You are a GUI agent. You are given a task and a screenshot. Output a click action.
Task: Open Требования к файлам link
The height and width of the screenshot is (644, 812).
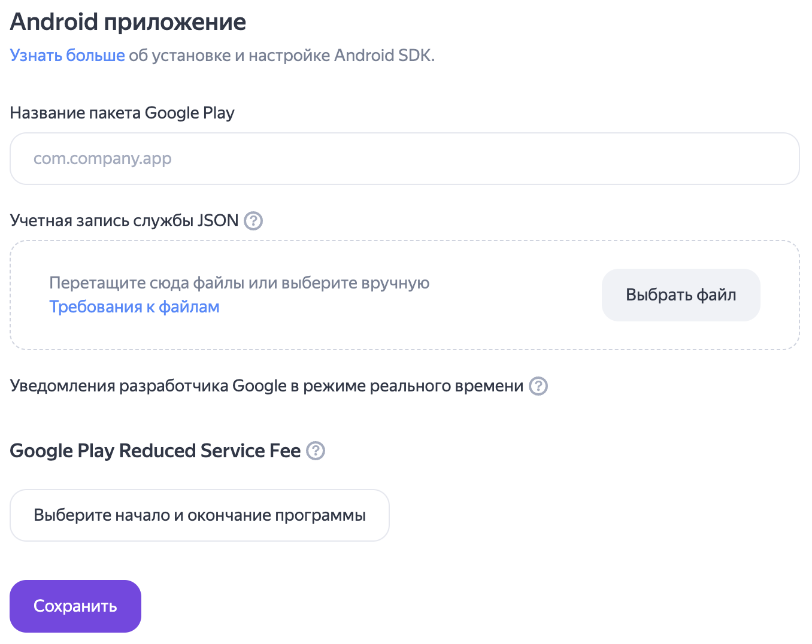(x=134, y=307)
